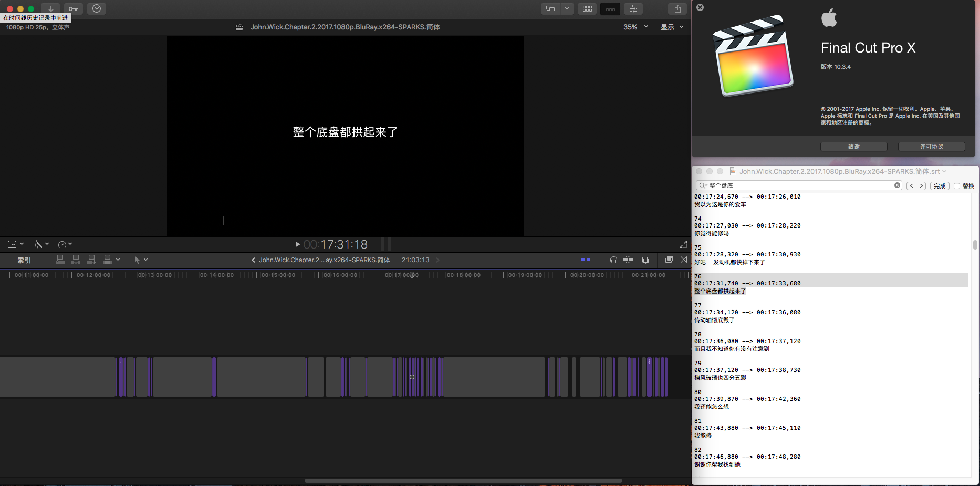Close the Final Cut Pro X about window
This screenshot has width=980, height=486.
click(x=700, y=7)
